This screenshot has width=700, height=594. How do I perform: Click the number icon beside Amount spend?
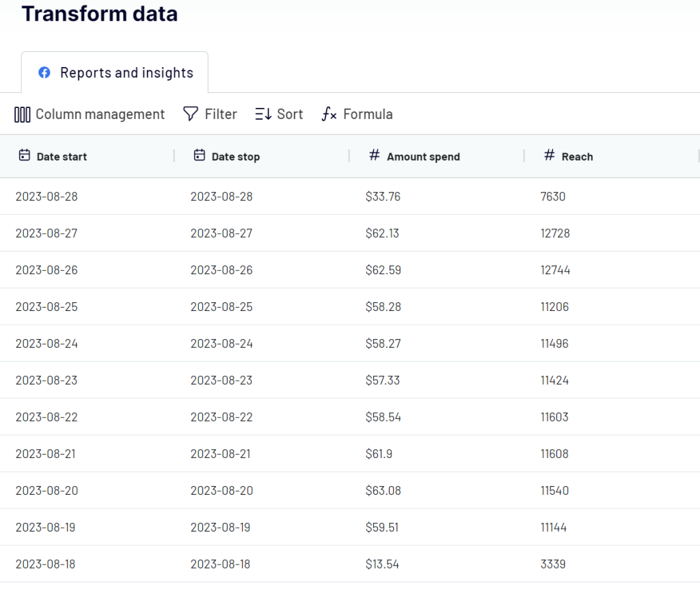[374, 156]
